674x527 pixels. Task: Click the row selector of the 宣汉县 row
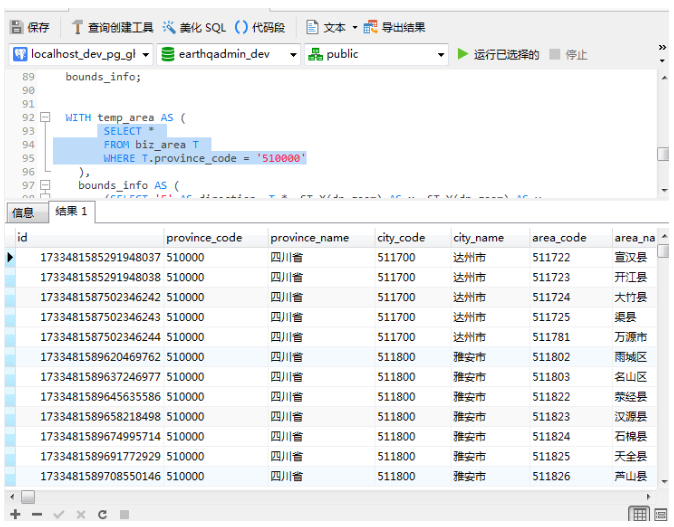point(10,257)
